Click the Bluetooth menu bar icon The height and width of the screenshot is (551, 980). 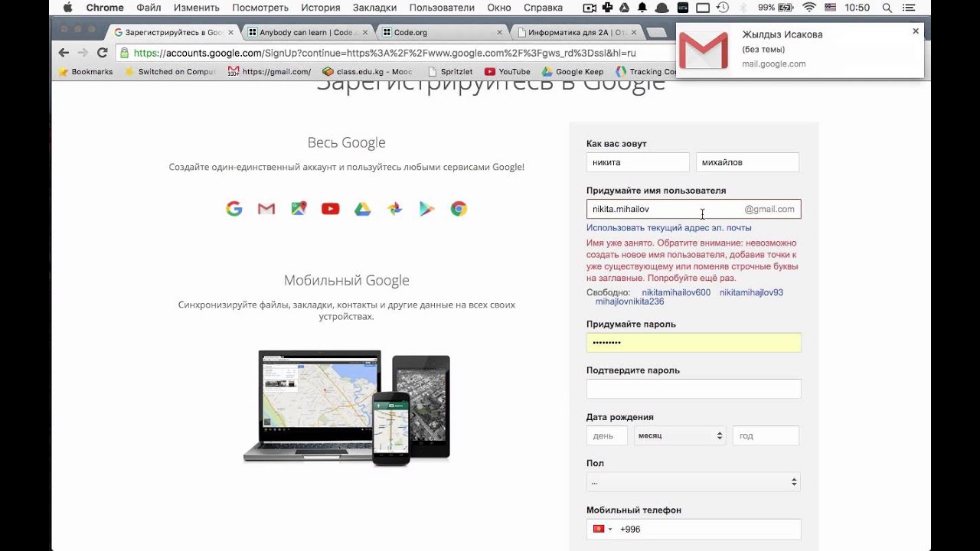click(743, 8)
